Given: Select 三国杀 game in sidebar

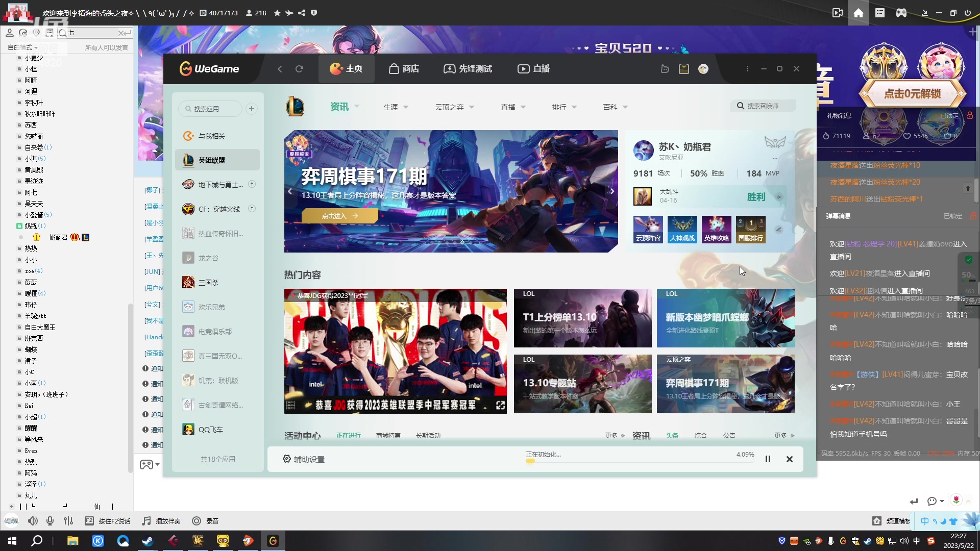Looking at the screenshot, I should point(217,283).
